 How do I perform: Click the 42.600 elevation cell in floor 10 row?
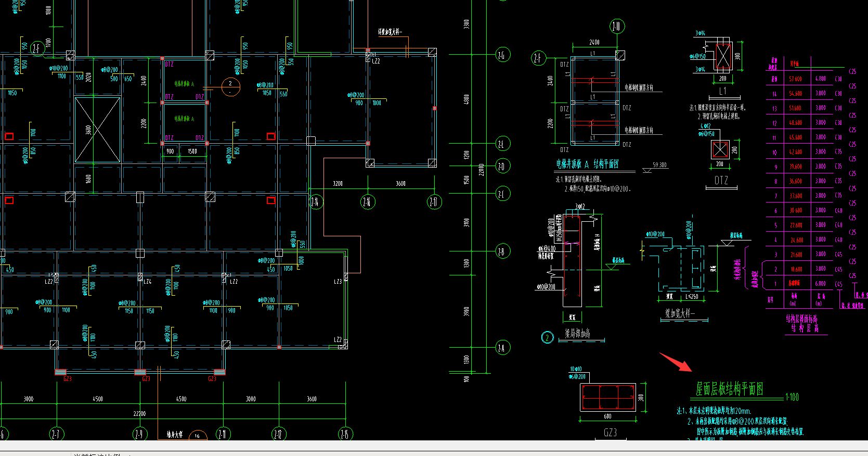tap(795, 152)
